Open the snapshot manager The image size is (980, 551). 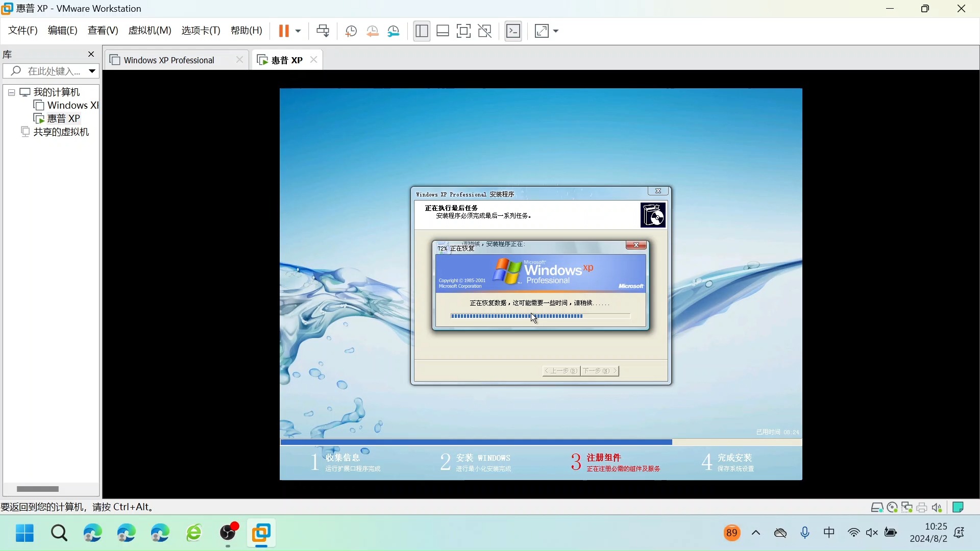394,31
